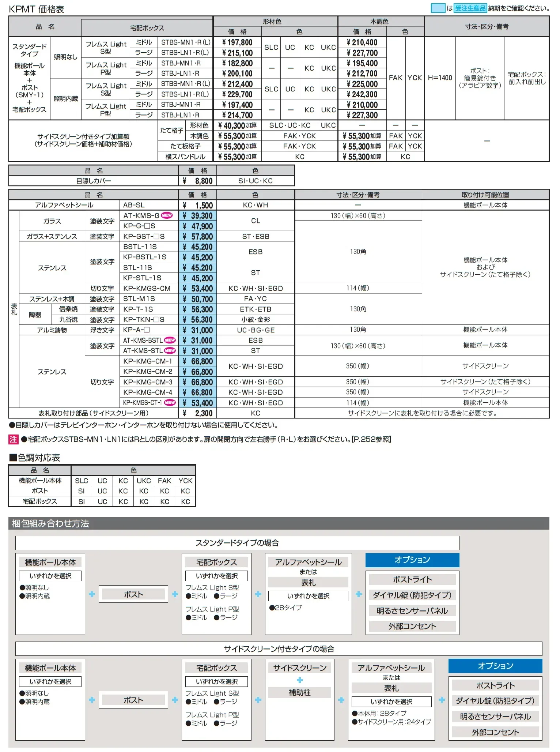Select the ¥2,300 price

(197, 413)
